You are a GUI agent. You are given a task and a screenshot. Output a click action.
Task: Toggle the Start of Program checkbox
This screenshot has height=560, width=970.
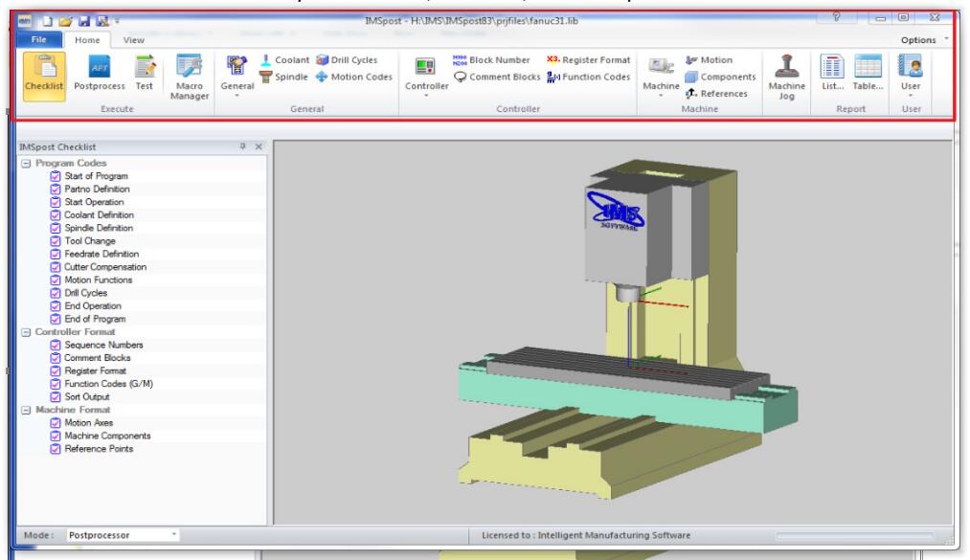[x=55, y=176]
